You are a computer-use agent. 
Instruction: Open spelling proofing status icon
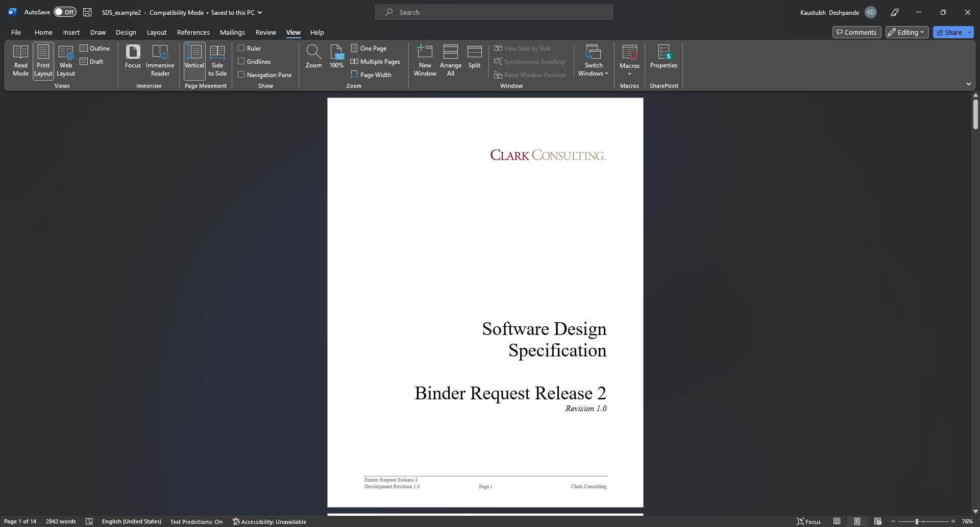tap(89, 521)
